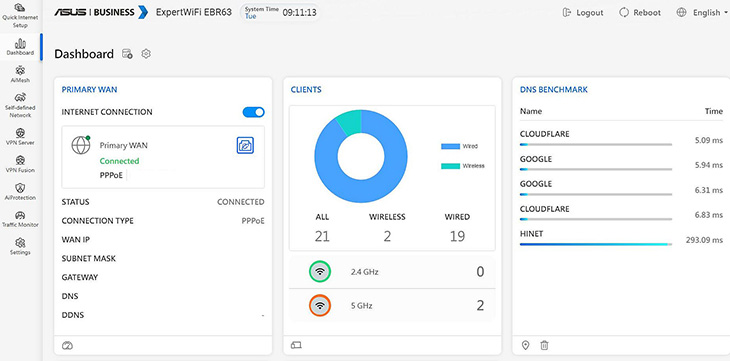Click the 5 GHz Wi-Fi band icon
The height and width of the screenshot is (361, 730).
coord(320,306)
